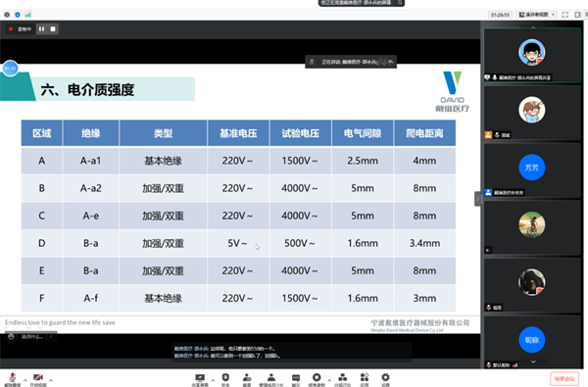588x387 pixels.
Task: Collapse the participant video sidebar
Action: (477, 199)
